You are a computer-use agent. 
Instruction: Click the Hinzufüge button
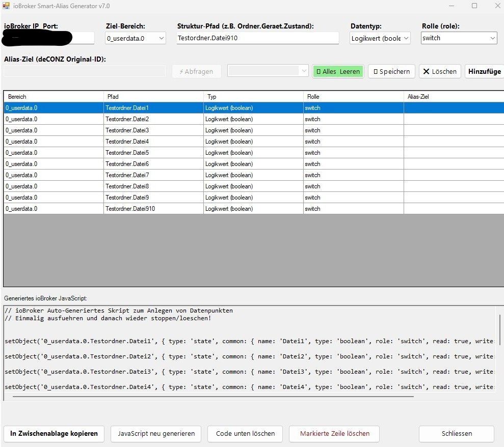485,71
